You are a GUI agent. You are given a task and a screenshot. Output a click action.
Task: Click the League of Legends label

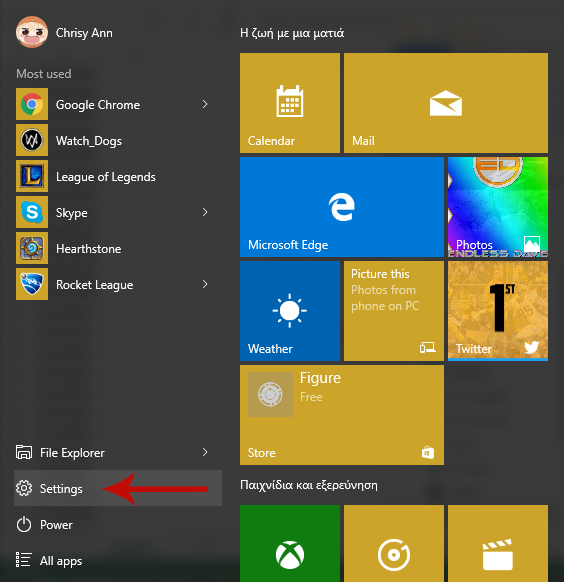[x=106, y=177]
